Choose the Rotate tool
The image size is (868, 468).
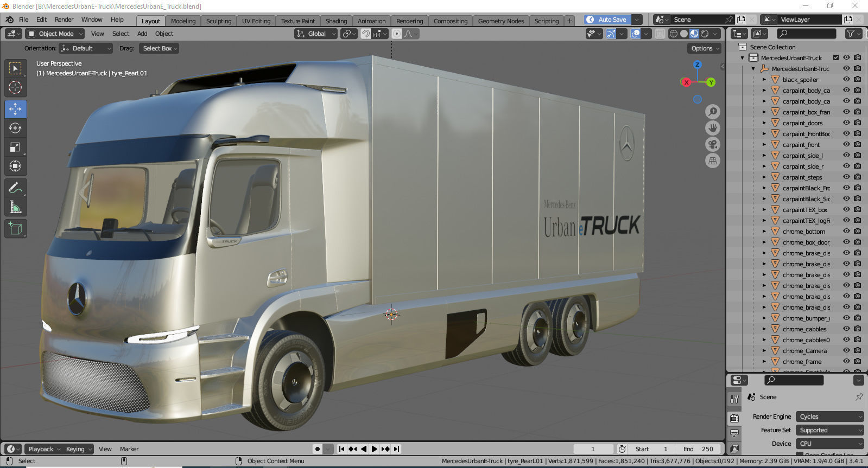pyautogui.click(x=15, y=128)
